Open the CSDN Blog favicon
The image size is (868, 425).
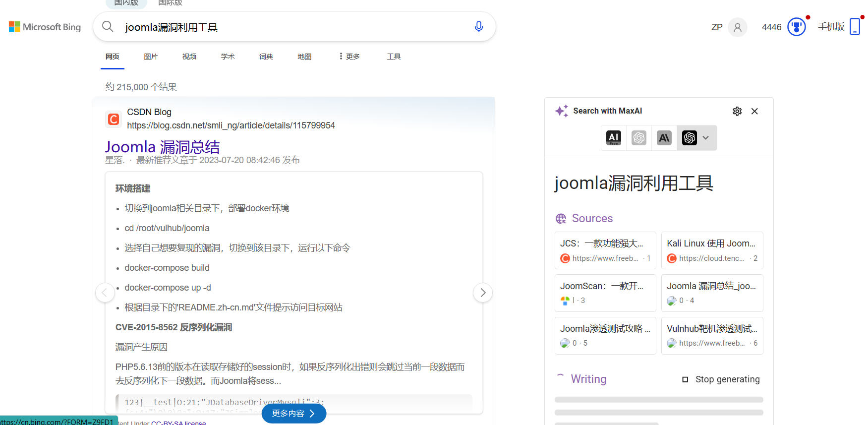pos(114,119)
